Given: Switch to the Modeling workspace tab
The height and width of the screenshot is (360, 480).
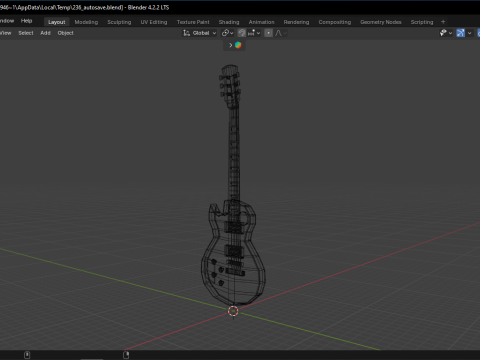Looking at the screenshot, I should pos(86,22).
